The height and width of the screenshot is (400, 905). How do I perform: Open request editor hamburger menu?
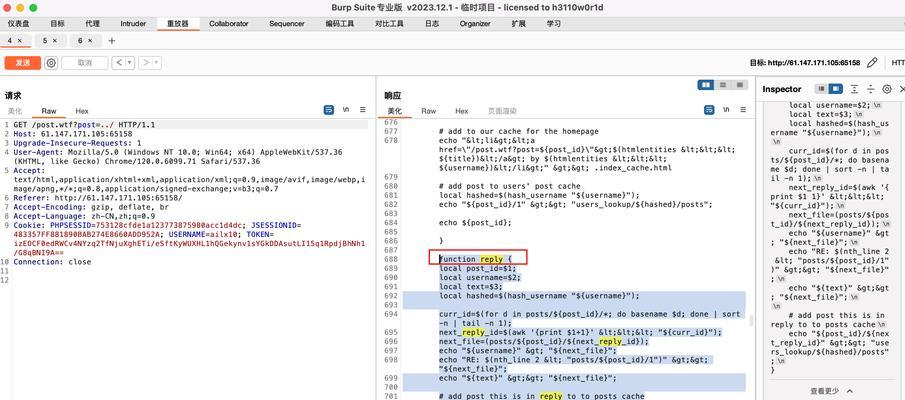[363, 110]
